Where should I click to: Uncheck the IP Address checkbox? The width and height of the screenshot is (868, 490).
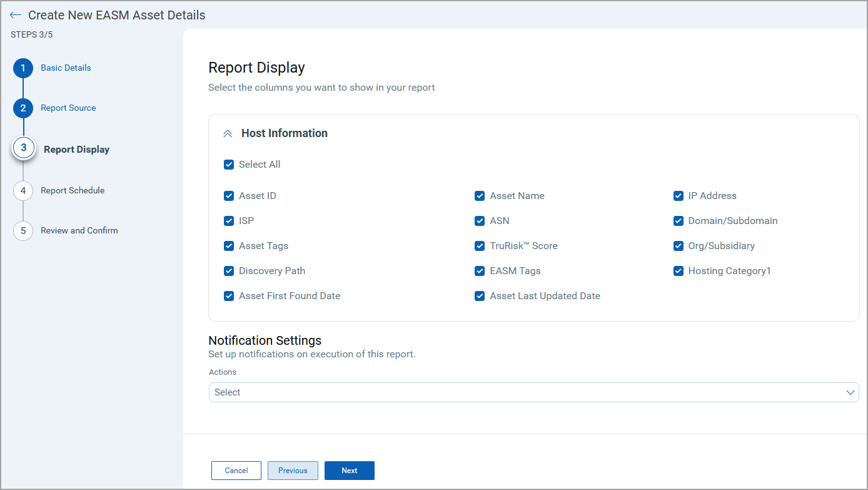[679, 196]
